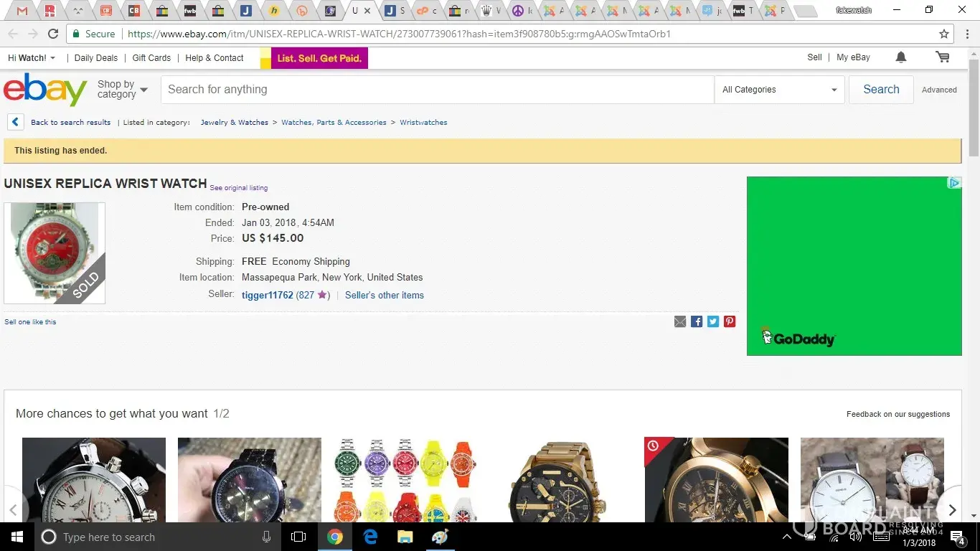
Task: View the seller's other items
Action: pos(385,295)
